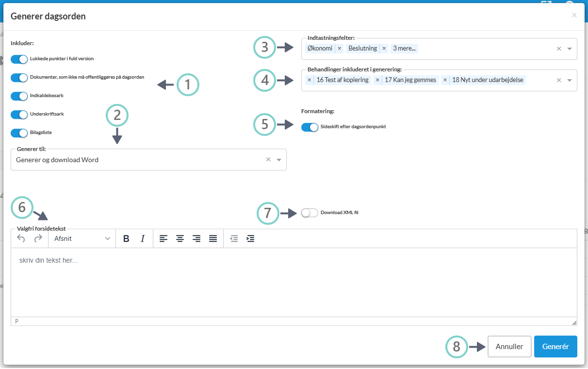Image resolution: width=588 pixels, height=369 pixels.
Task: Align text left in editor
Action: point(163,238)
